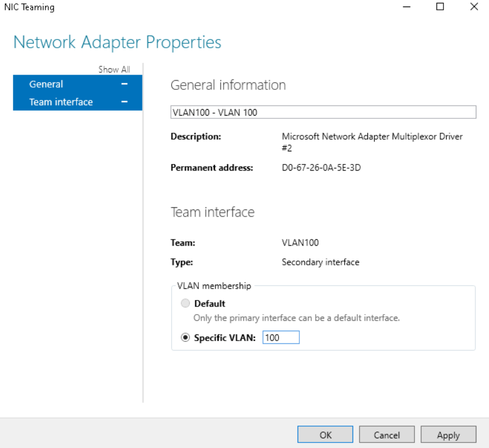The image size is (489, 448).
Task: Click the VLAN100 - VLAN 100 name field
Action: click(323, 112)
